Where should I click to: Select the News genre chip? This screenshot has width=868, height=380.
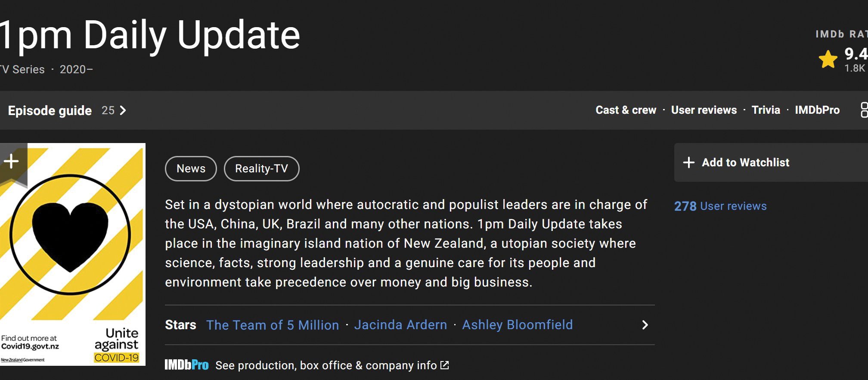click(191, 168)
